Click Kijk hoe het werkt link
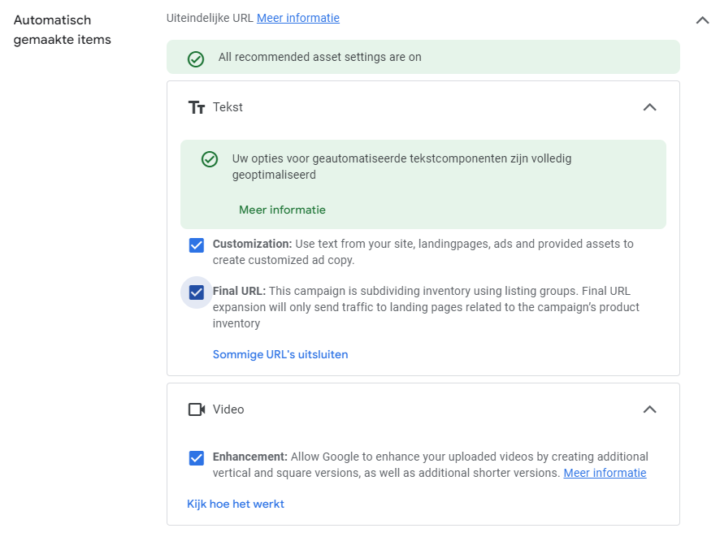The width and height of the screenshot is (720, 537). click(x=236, y=504)
